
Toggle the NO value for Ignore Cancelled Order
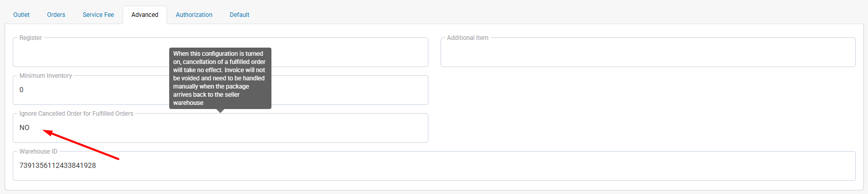25,127
